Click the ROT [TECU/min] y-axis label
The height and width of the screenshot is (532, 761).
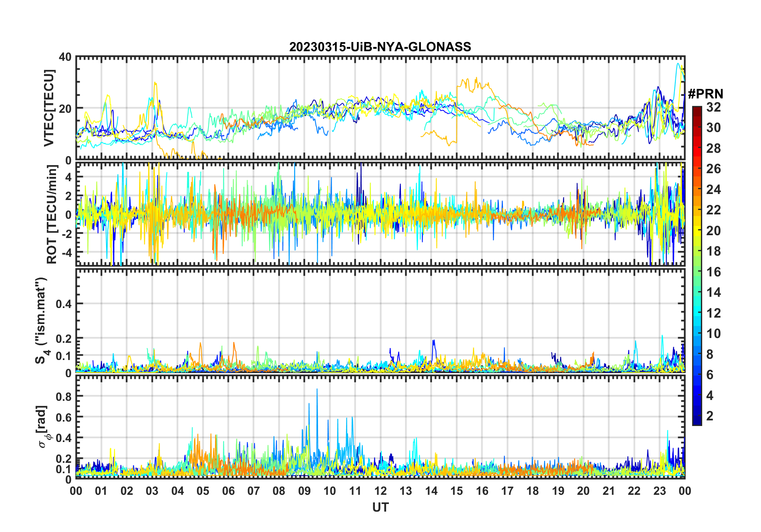(x=52, y=214)
